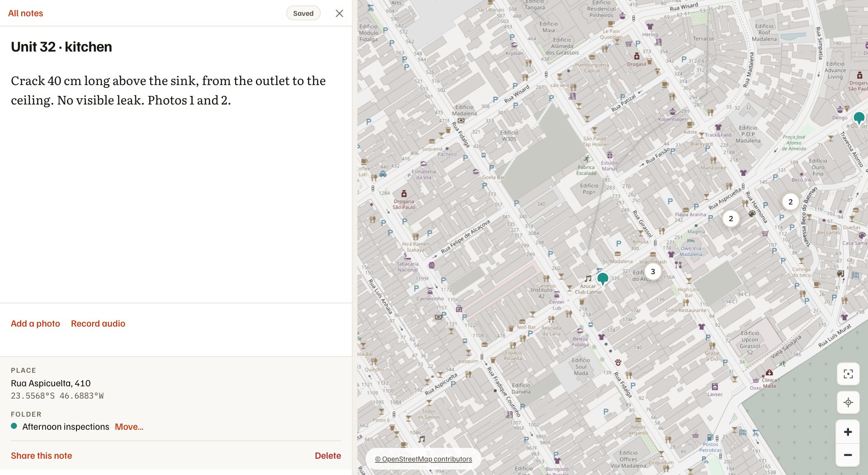
Task: Click the Drogaria São Paulo pharmacy icon on Rua Fidalga
Action: click(404, 194)
